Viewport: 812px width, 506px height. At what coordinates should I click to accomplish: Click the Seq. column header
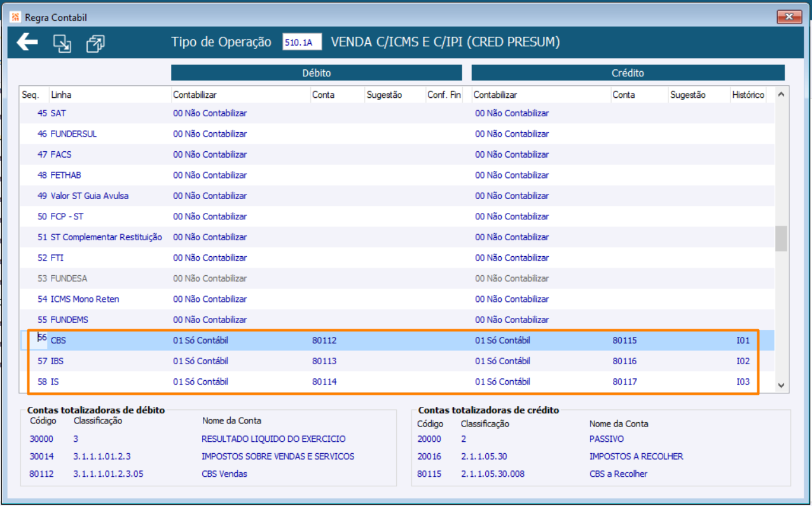click(x=31, y=95)
